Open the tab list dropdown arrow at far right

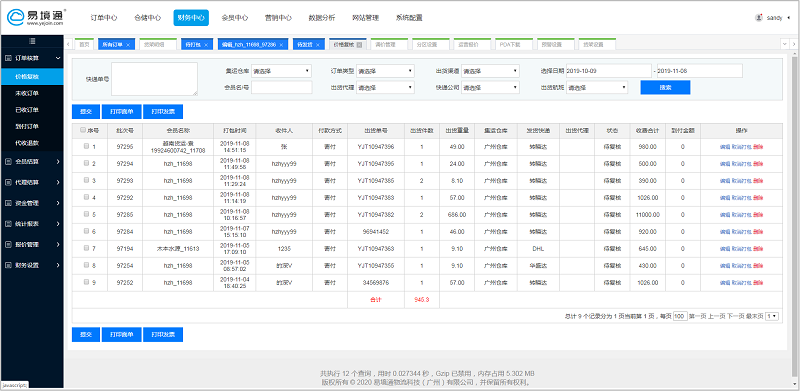coord(785,44)
